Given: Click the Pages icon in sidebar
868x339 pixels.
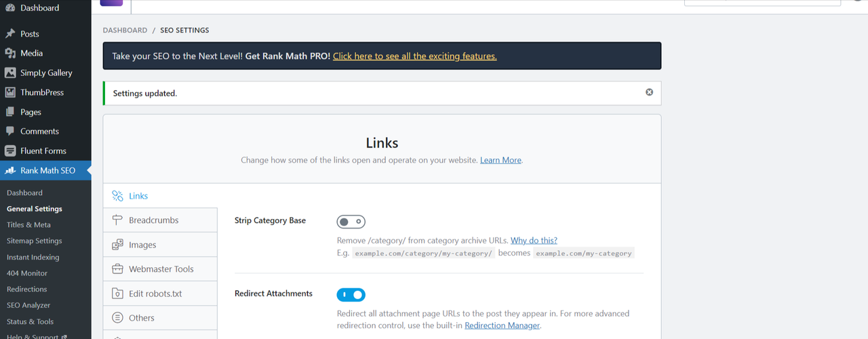Looking at the screenshot, I should tap(10, 112).
